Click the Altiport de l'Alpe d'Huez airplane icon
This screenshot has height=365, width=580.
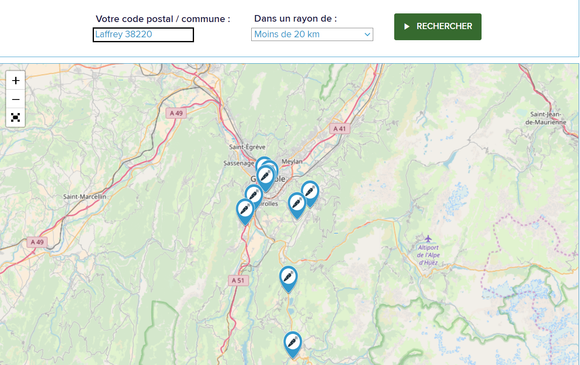point(428,239)
